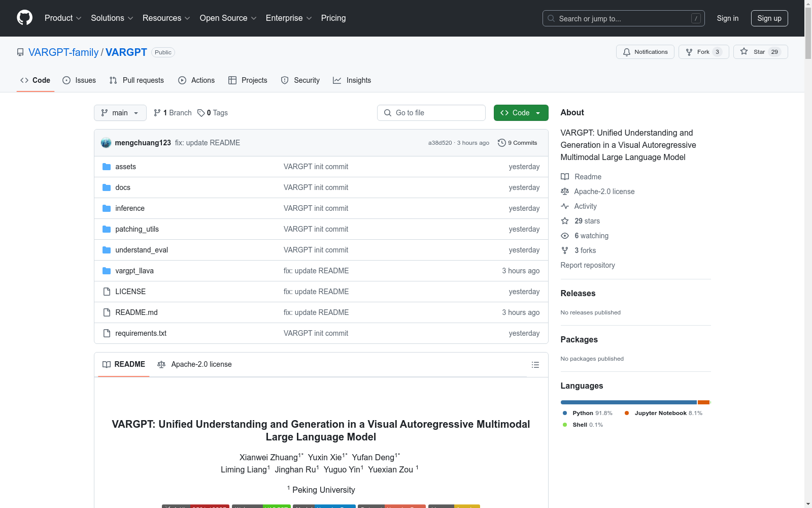Click the orange Jupyter Notebook language bar segment

(703, 402)
